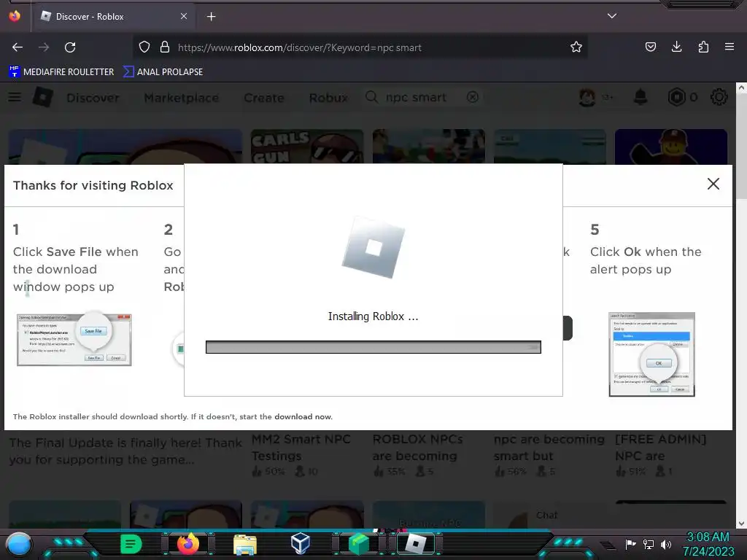Open the Firefox application menu
This screenshot has width=747, height=560.
pyautogui.click(x=729, y=47)
